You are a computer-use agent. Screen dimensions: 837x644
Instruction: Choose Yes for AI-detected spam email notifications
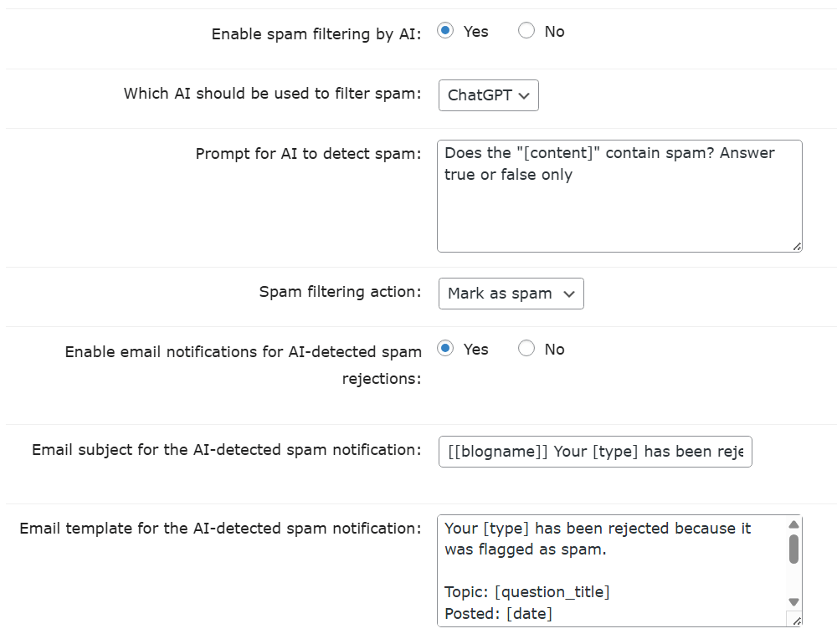tap(445, 350)
